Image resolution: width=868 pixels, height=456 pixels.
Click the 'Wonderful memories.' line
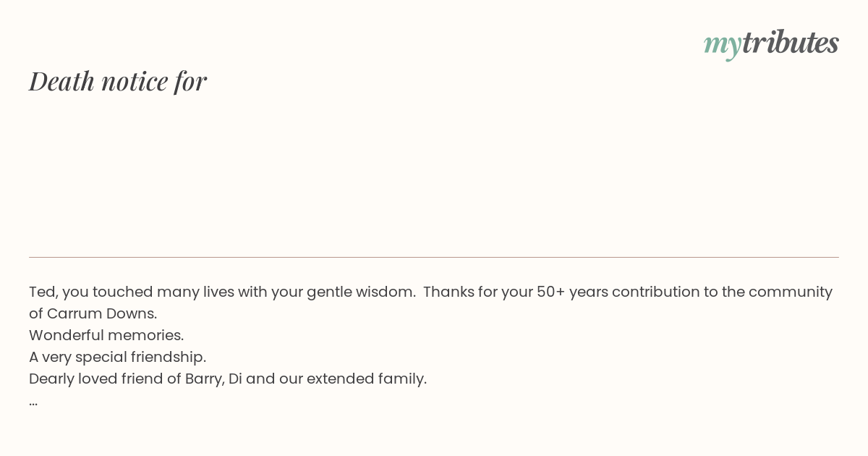pos(106,335)
